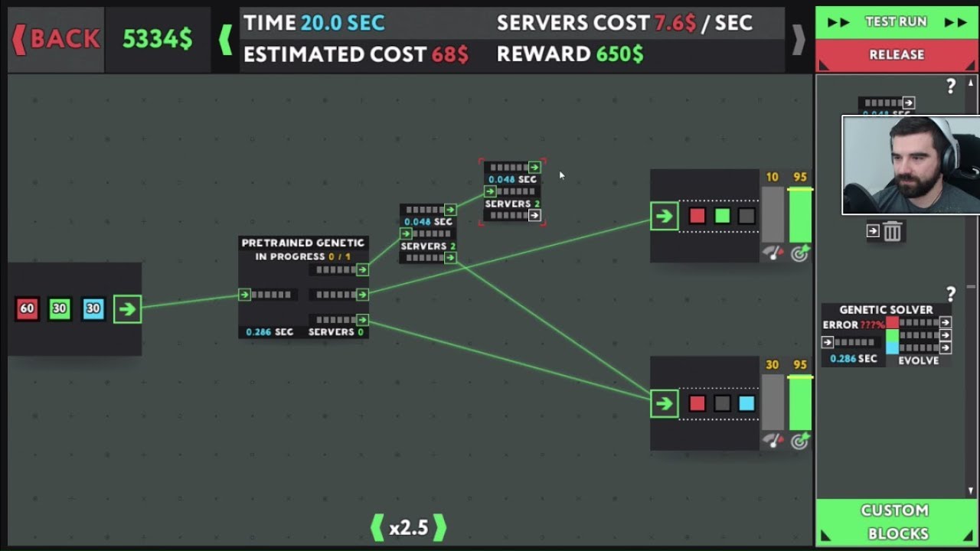
Task: Click the speed gauge icon on upper endpoint
Action: tap(773, 253)
